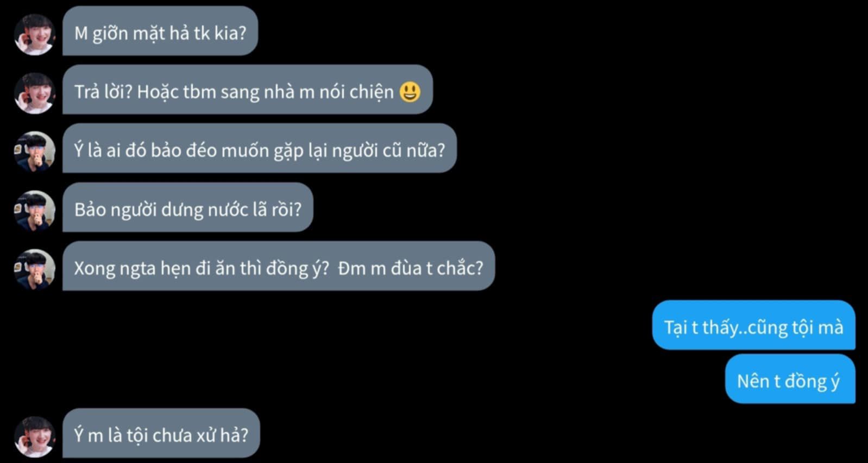
Task: Tap the text "Đm m đùa t chắc?"
Action: 411,268
